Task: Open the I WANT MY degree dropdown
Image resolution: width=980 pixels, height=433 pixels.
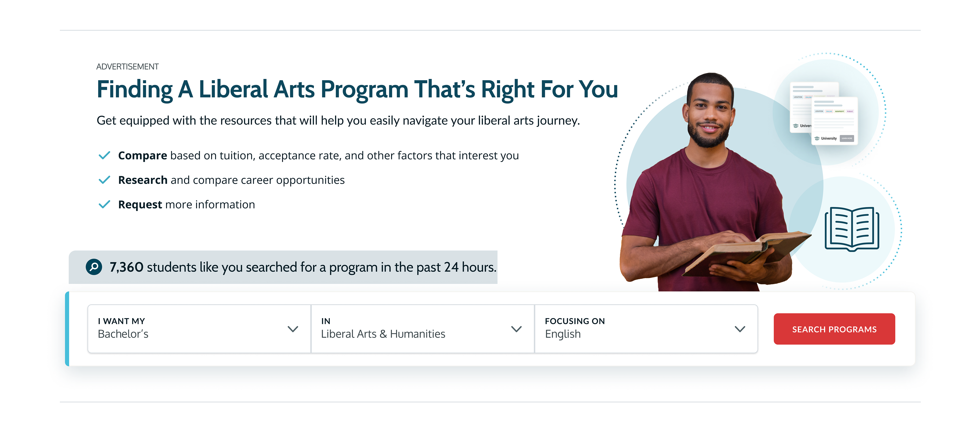Action: point(199,329)
